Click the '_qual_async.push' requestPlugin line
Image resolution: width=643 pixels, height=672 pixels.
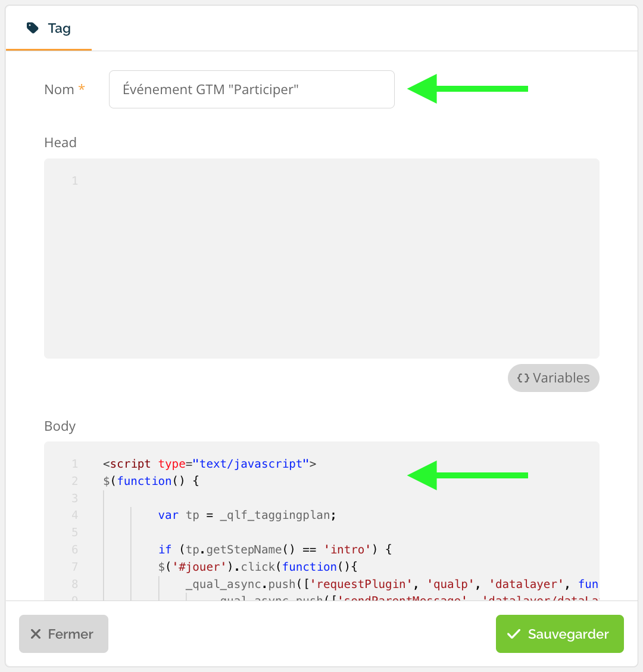click(392, 584)
